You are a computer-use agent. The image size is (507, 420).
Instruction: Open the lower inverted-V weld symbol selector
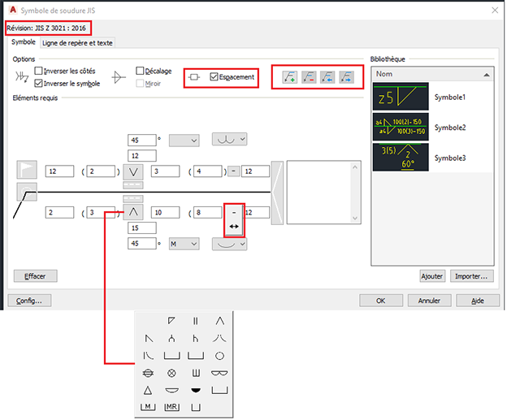(x=133, y=212)
